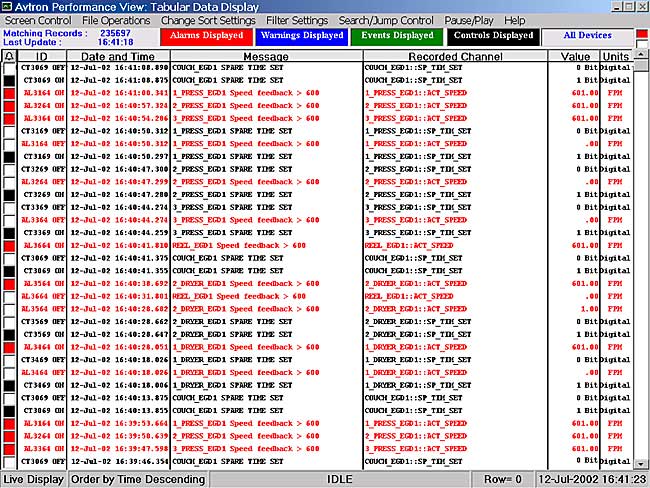Toggle the Events Displayed button
The image size is (650, 488).
tap(397, 36)
